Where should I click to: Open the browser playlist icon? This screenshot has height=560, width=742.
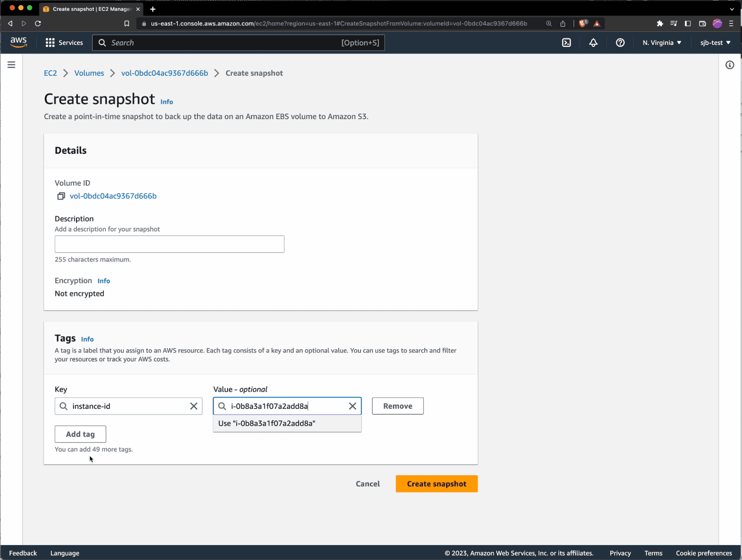[674, 23]
